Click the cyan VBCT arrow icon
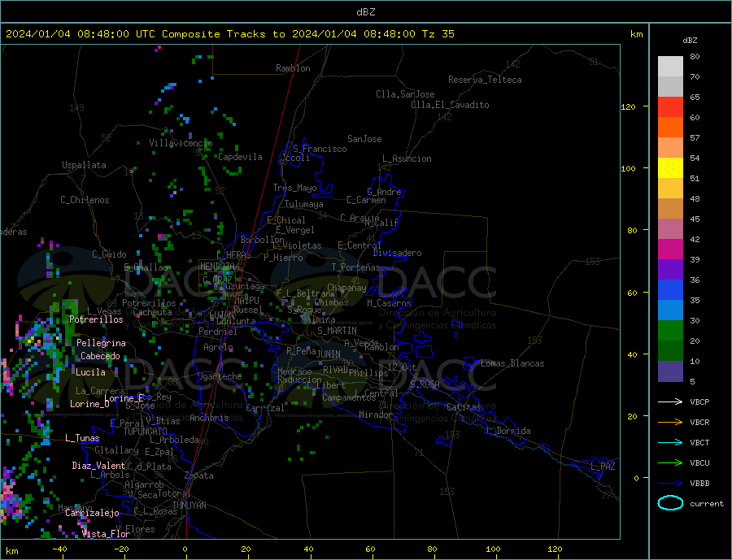The height and width of the screenshot is (560, 732). coord(670,442)
